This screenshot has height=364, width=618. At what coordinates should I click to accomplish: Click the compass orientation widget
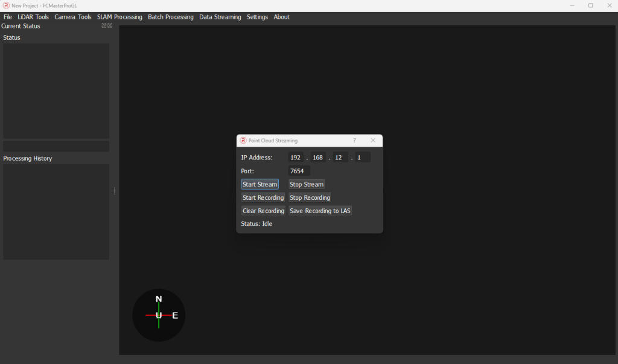coord(159,315)
